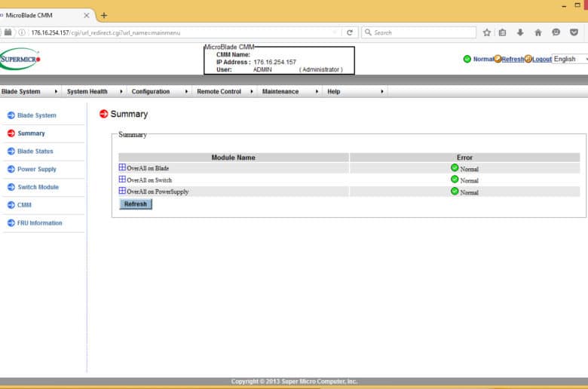The width and height of the screenshot is (588, 389).
Task: Click the Refresh button below the table
Action: (x=136, y=204)
